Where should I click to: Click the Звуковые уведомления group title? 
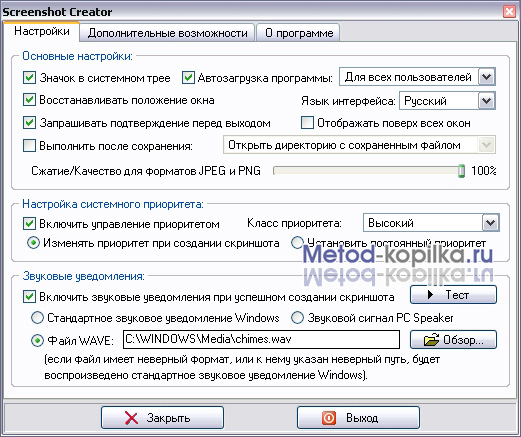pos(84,276)
